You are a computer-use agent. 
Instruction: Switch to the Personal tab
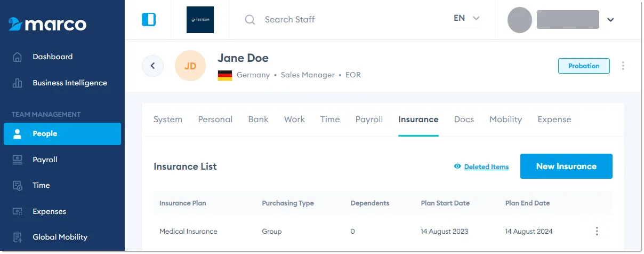pyautogui.click(x=215, y=120)
